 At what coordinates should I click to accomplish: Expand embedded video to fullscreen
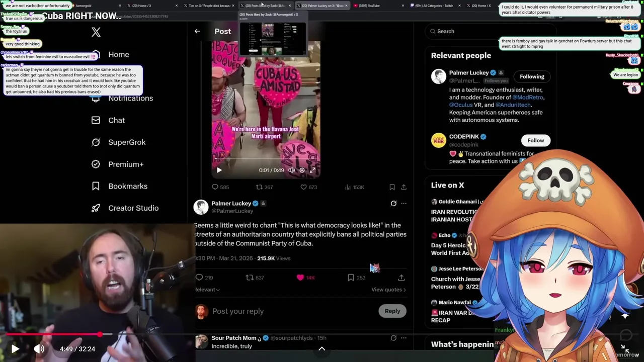coord(312,170)
